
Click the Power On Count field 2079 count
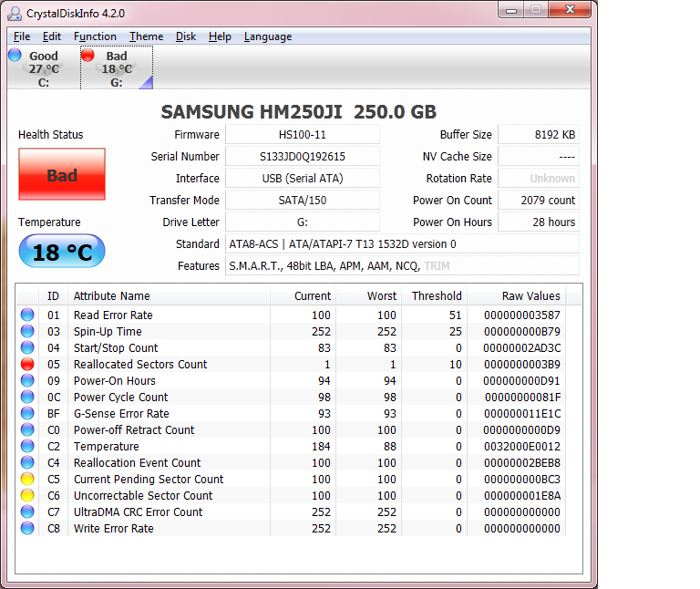pos(539,200)
